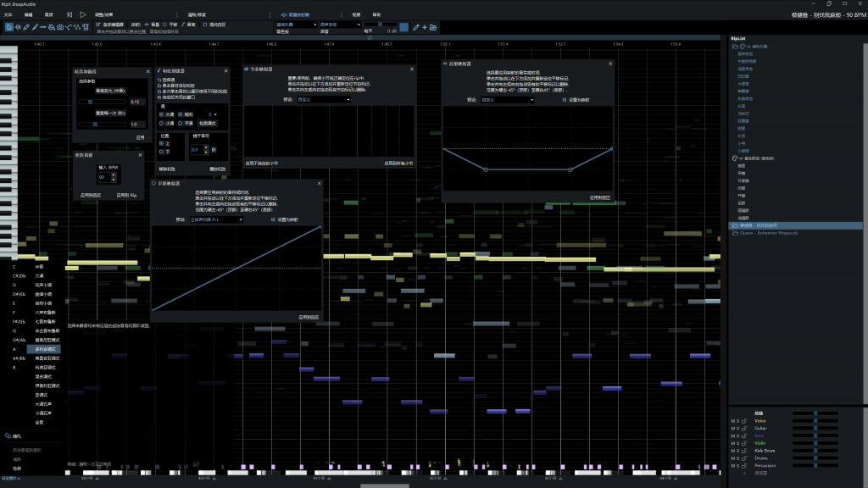Click link icon on Voice mixer row

(x=744, y=421)
